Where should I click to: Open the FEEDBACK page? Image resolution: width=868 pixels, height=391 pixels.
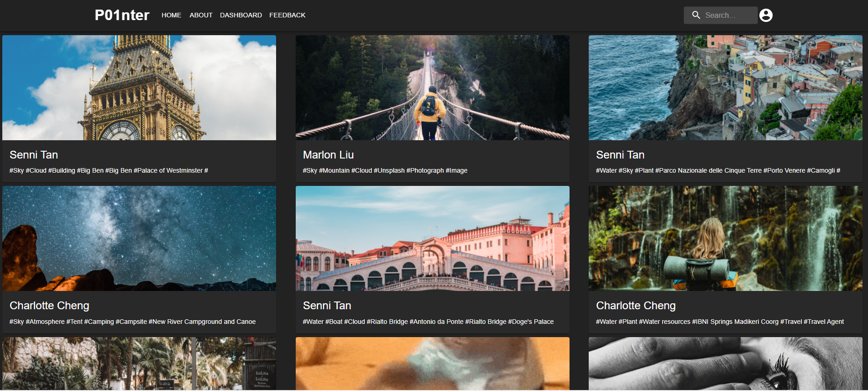(287, 15)
